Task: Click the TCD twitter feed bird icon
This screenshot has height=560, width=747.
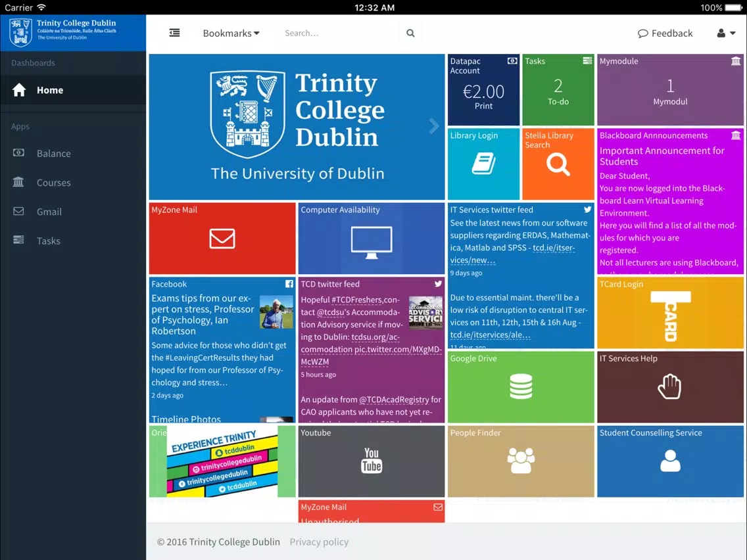Action: [x=438, y=284]
